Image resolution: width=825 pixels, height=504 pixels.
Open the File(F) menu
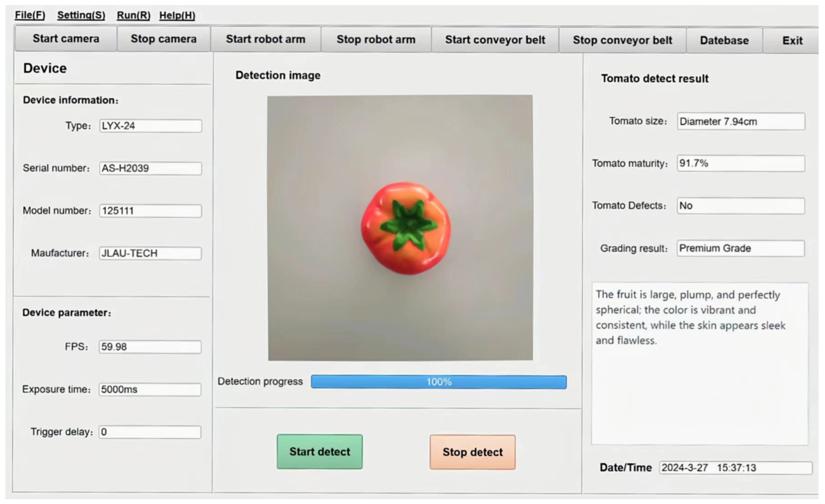point(30,15)
